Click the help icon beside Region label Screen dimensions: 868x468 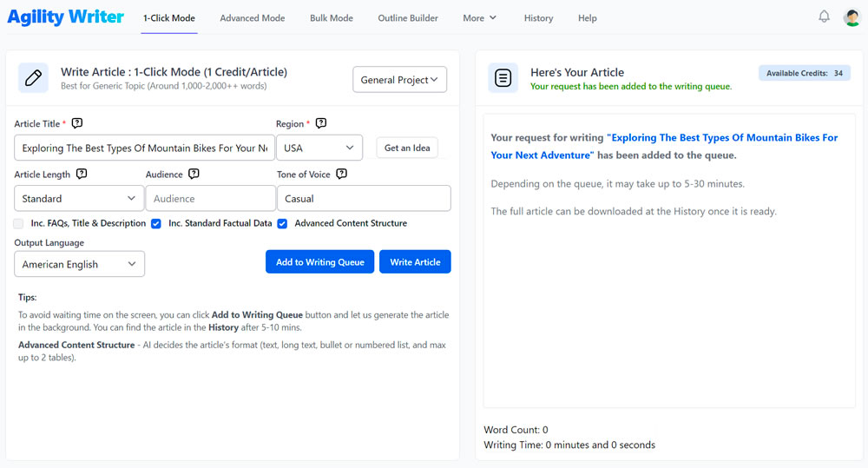321,123
